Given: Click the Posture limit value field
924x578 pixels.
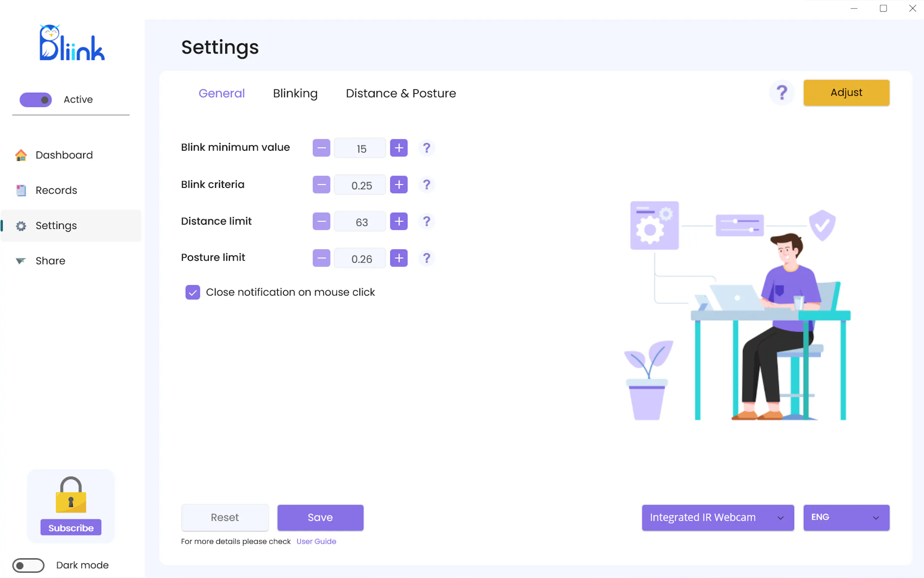Looking at the screenshot, I should click(x=360, y=259).
